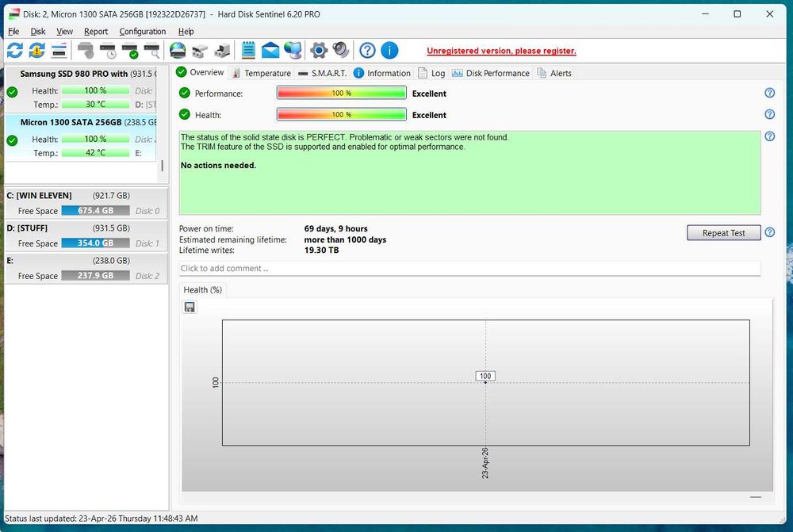The width and height of the screenshot is (793, 532).
Task: Click the Unregistered version, please register link
Action: click(x=501, y=51)
